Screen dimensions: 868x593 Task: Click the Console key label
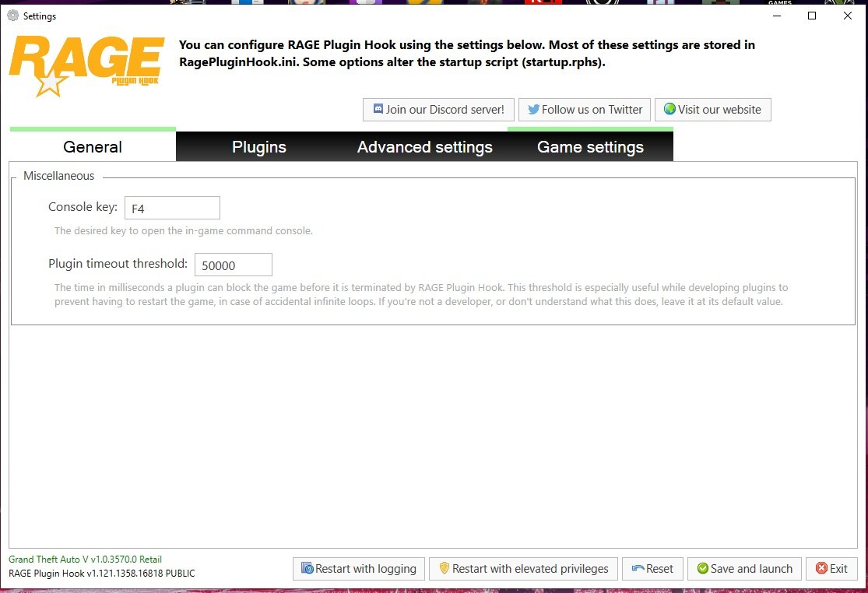[x=83, y=207]
